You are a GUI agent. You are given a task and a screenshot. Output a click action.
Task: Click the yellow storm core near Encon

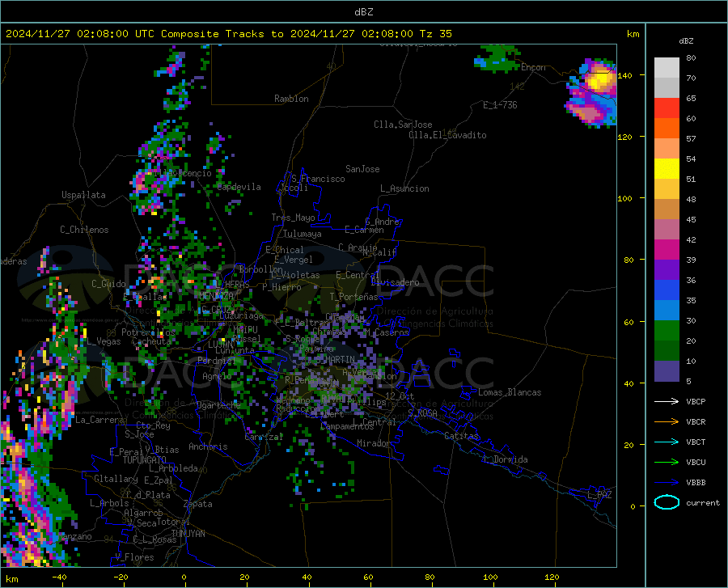point(600,80)
